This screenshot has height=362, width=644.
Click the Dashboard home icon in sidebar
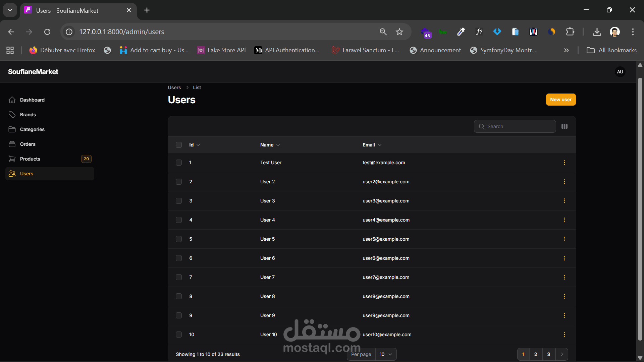12,100
